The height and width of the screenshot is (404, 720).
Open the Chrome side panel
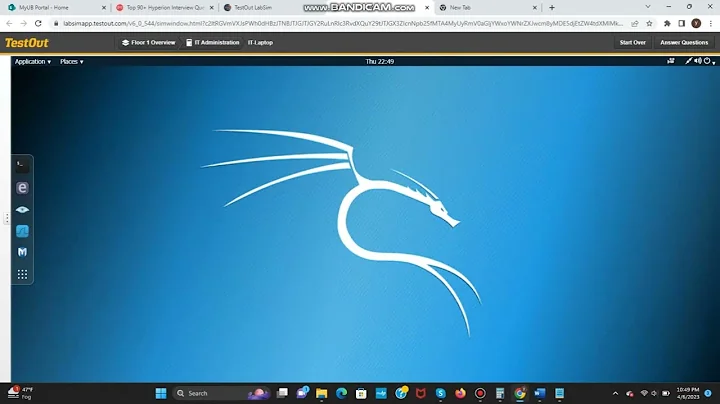(682, 23)
